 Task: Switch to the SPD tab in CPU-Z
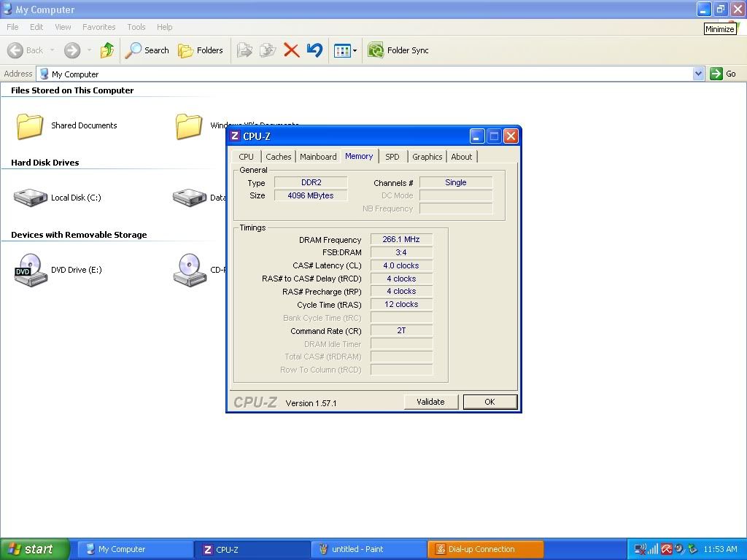392,157
